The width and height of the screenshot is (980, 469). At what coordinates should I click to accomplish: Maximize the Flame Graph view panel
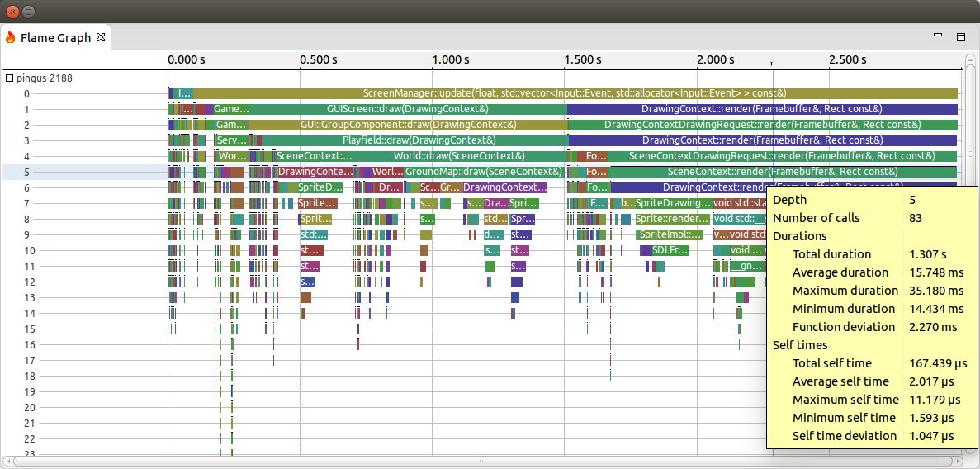(x=960, y=36)
